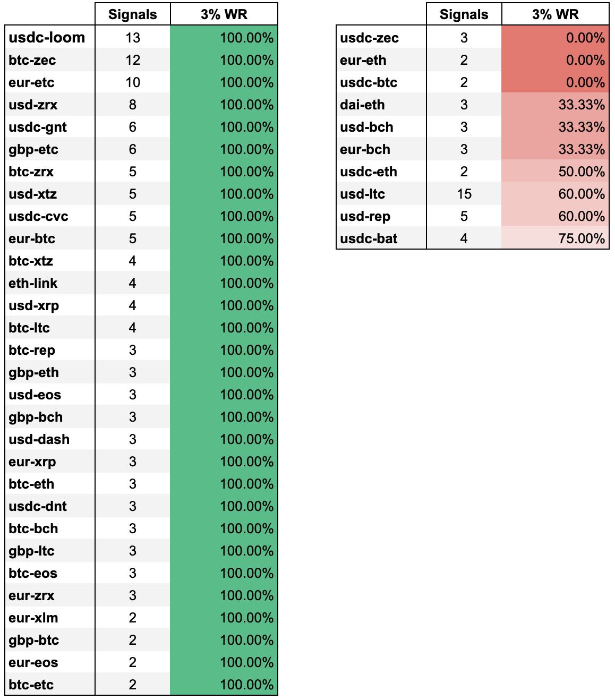Click the dark red 0.00% cell for usdc-zec
The height and width of the screenshot is (700, 615).
coord(555,38)
